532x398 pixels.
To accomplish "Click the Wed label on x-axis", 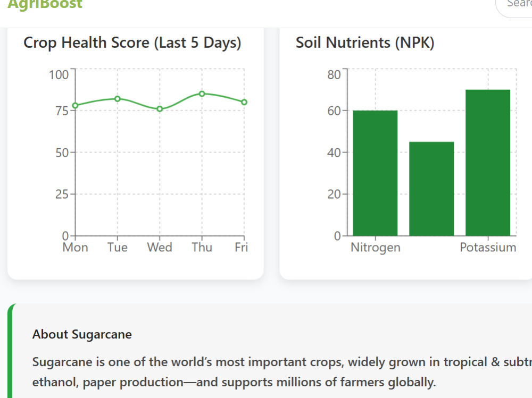I will coord(160,248).
